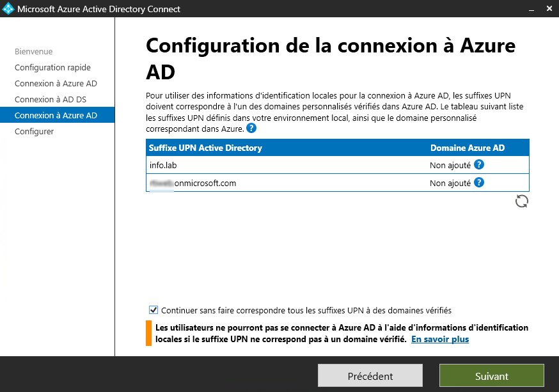
Task: Click the Suivant button
Action: (492, 375)
